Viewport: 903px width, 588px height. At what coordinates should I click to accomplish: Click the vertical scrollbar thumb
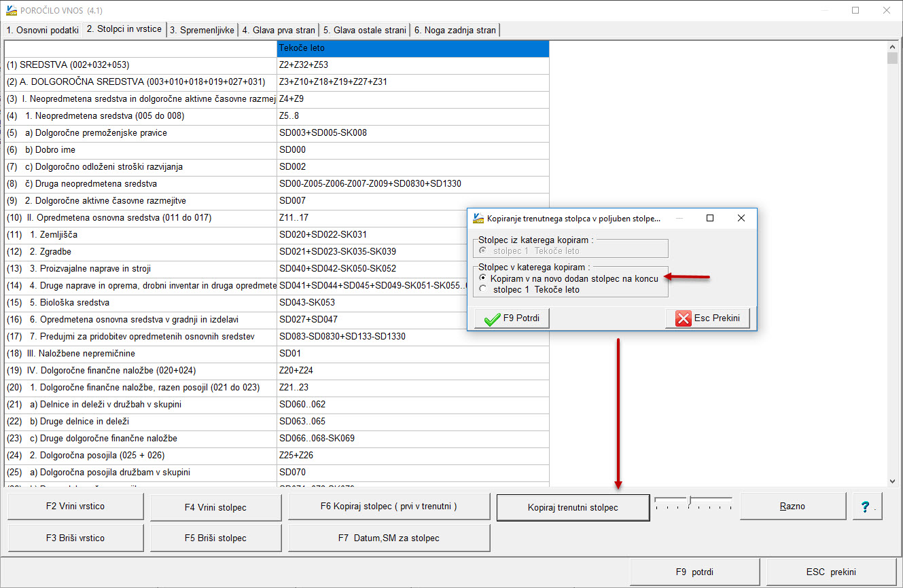click(x=893, y=58)
